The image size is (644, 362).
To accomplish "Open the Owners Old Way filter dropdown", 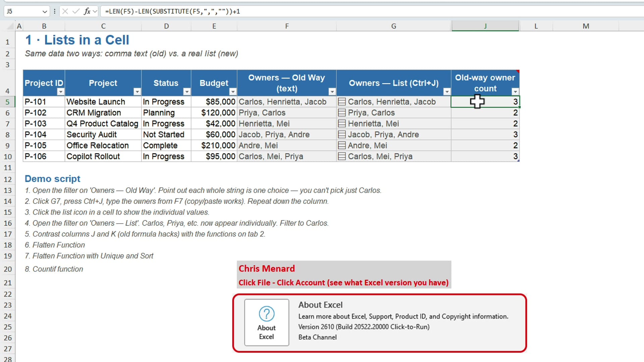I will point(332,92).
